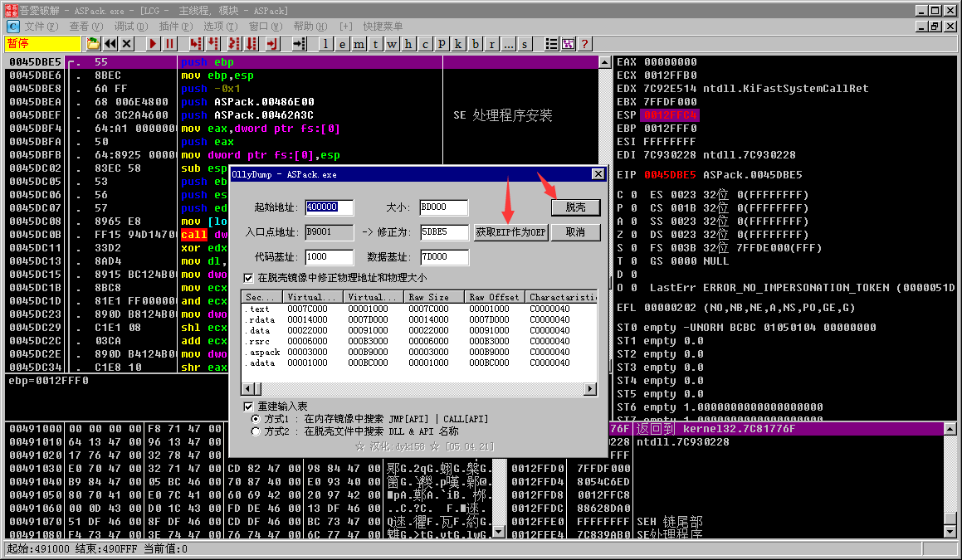Select the .adata section row
The image size is (962, 560).
419,363
